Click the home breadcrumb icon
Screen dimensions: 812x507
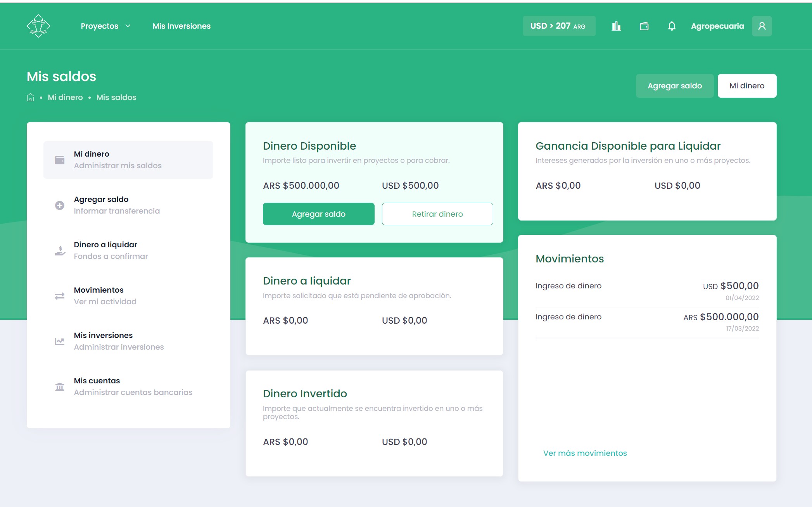click(30, 97)
